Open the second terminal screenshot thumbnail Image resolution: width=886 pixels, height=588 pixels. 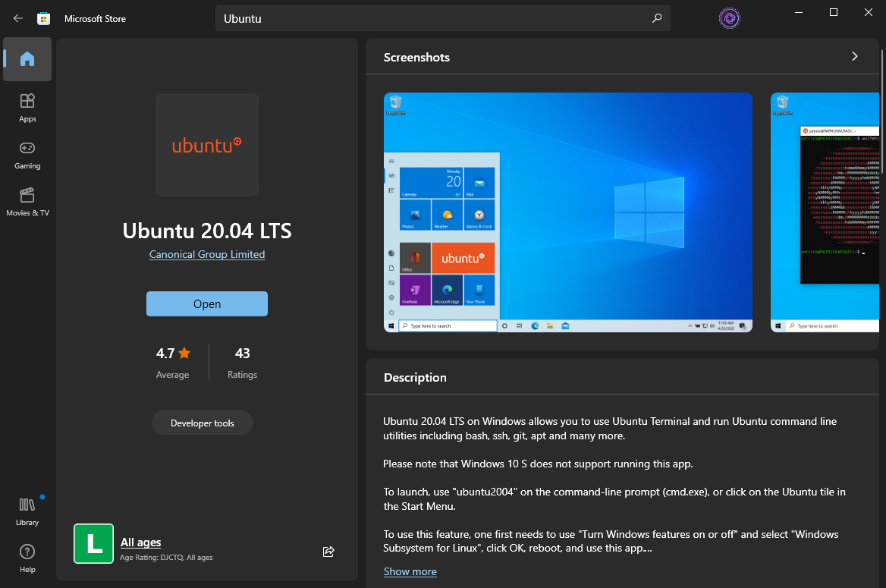coord(825,212)
